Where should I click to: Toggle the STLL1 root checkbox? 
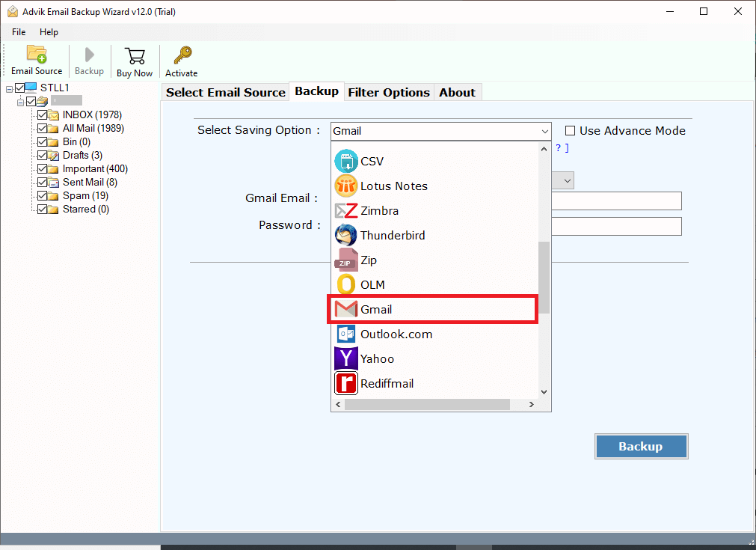(19, 88)
